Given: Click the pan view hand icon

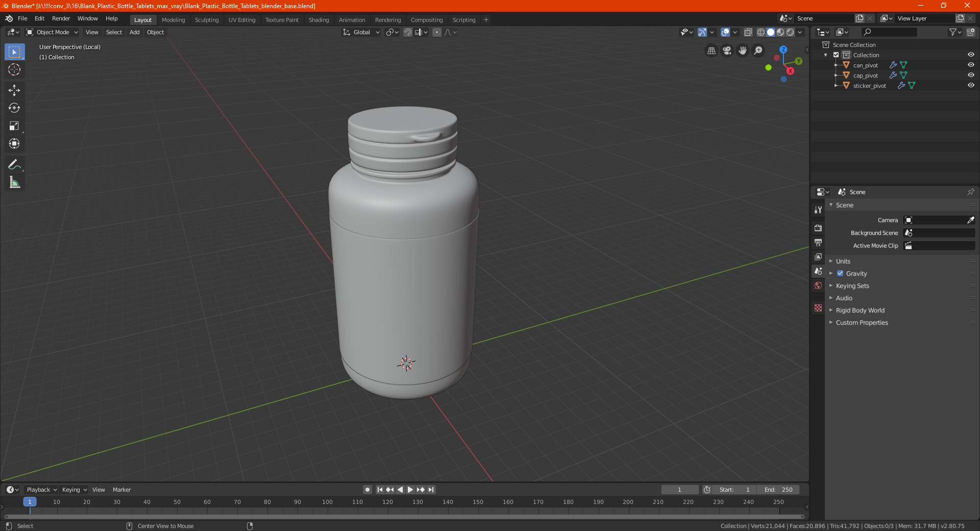Looking at the screenshot, I should click(x=743, y=51).
